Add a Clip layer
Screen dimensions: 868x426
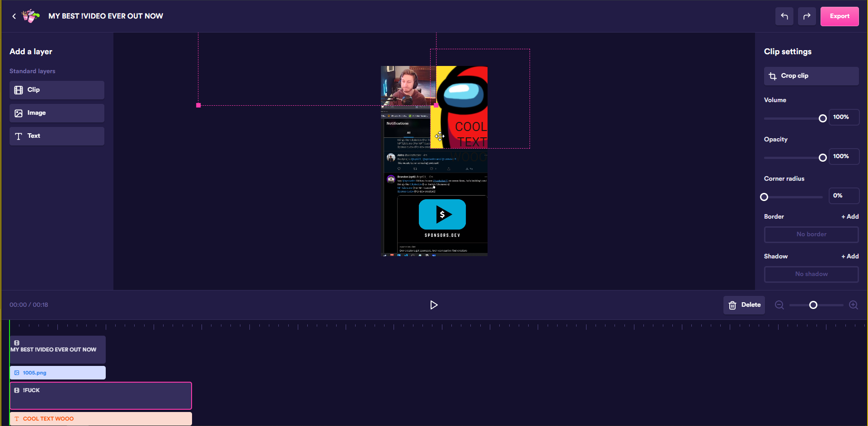tap(57, 90)
